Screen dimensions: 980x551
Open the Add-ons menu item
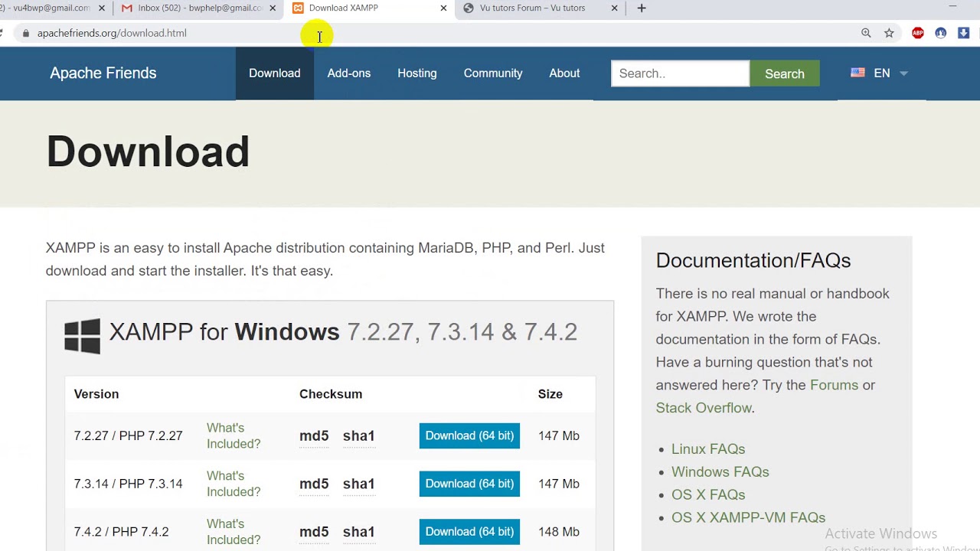(349, 73)
